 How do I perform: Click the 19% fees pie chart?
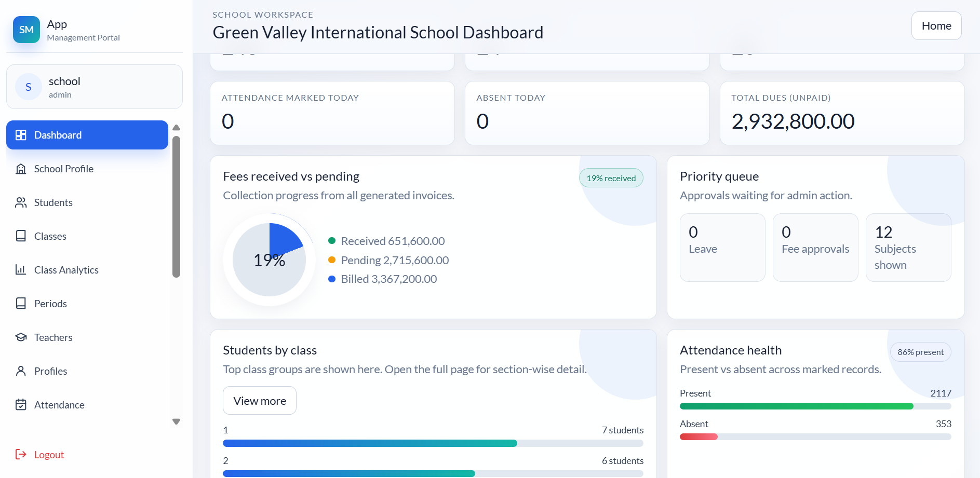(x=269, y=260)
